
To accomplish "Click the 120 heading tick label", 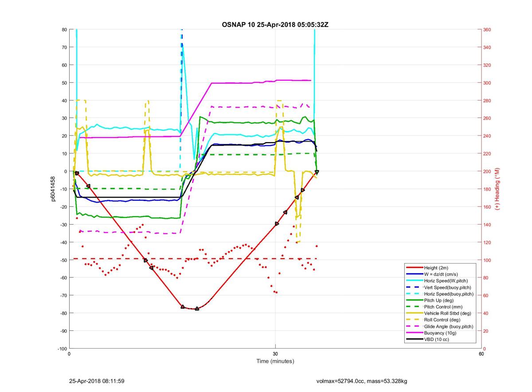I will (x=488, y=242).
